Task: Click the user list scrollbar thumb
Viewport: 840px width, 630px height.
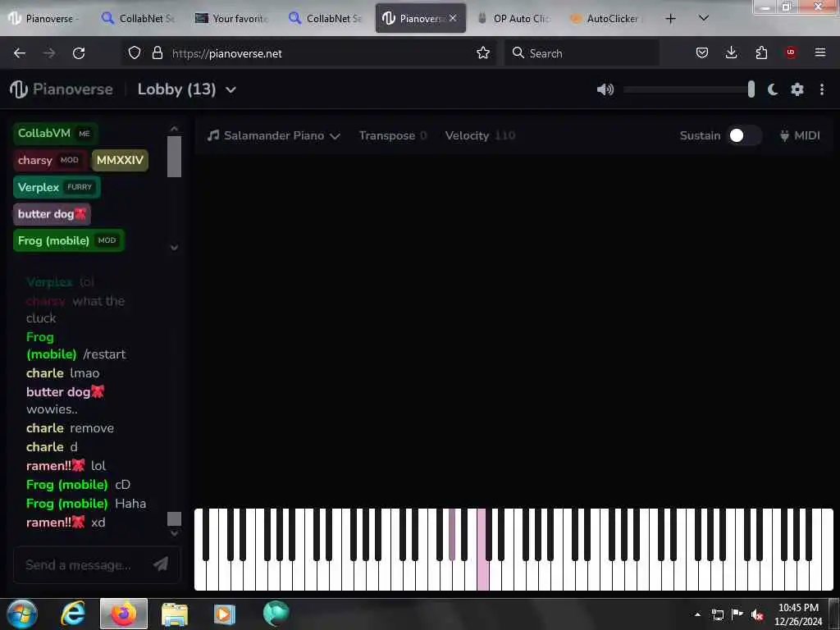Action: [174, 157]
